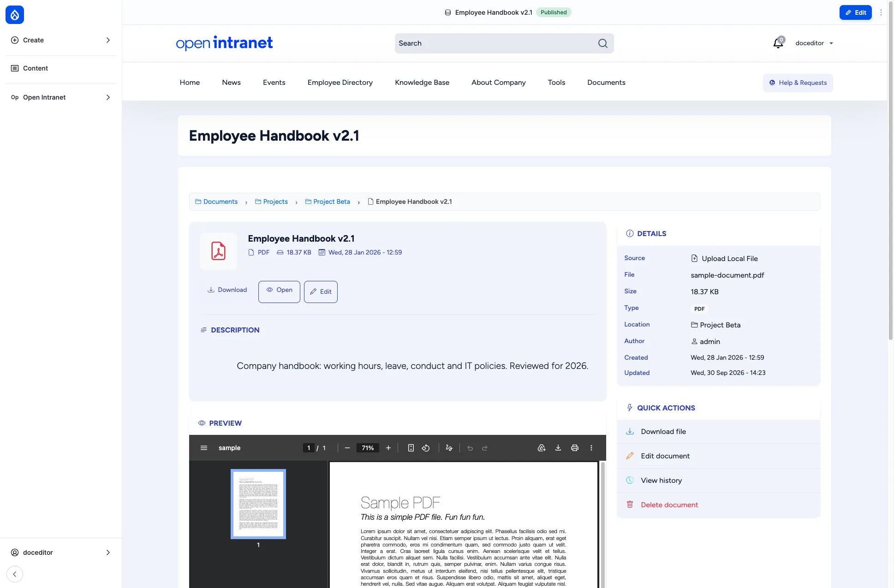
Task: Click the Help & Requests button
Action: click(x=798, y=83)
